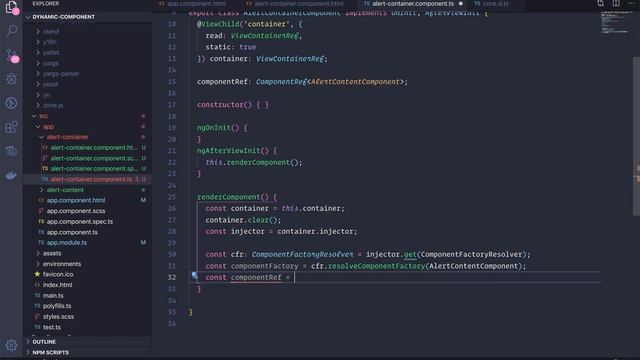
Task: Click renderComponent method name on line 25
Action: (x=229, y=197)
